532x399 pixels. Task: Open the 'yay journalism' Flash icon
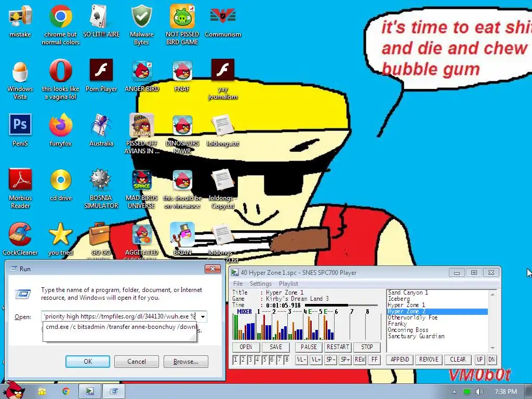pyautogui.click(x=222, y=70)
